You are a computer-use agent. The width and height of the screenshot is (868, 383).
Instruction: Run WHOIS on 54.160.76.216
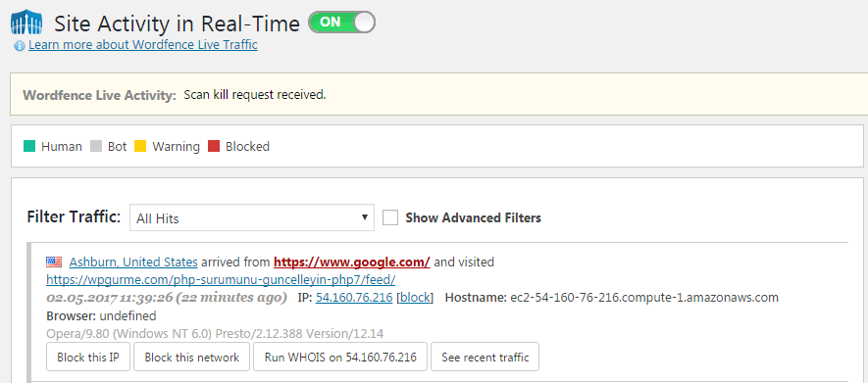point(340,357)
